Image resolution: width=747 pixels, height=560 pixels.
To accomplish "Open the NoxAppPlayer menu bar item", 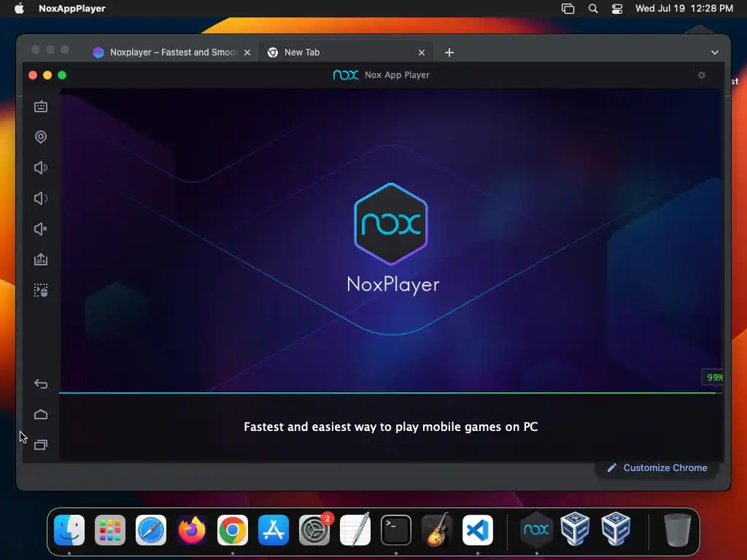I will point(72,8).
